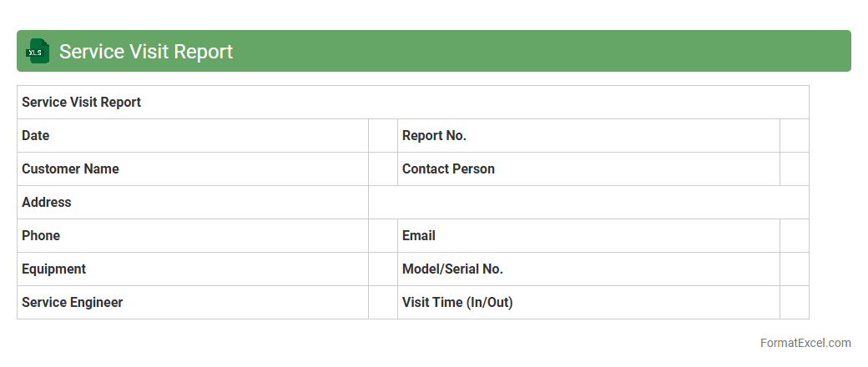Image resolution: width=868 pixels, height=367 pixels.
Task: Select the wide empty Address value cell
Action: pos(588,203)
